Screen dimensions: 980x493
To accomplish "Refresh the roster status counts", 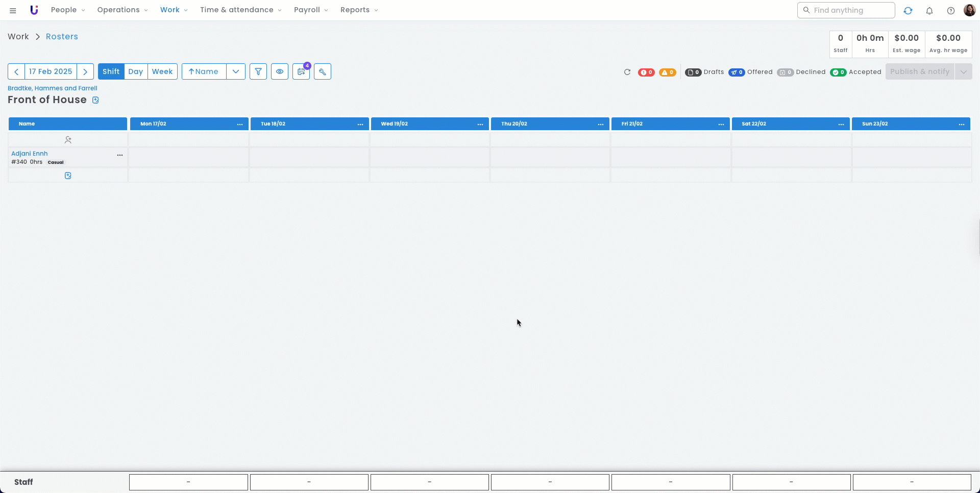I will coord(627,72).
